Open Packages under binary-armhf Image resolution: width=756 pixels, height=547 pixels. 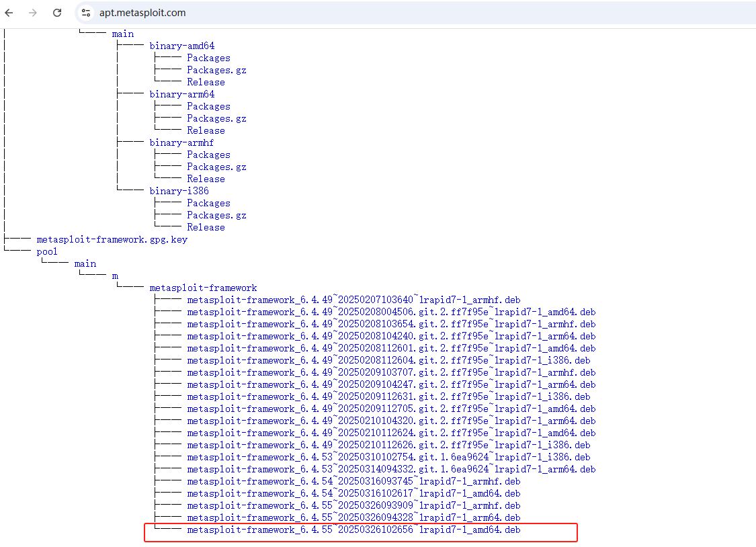[208, 155]
